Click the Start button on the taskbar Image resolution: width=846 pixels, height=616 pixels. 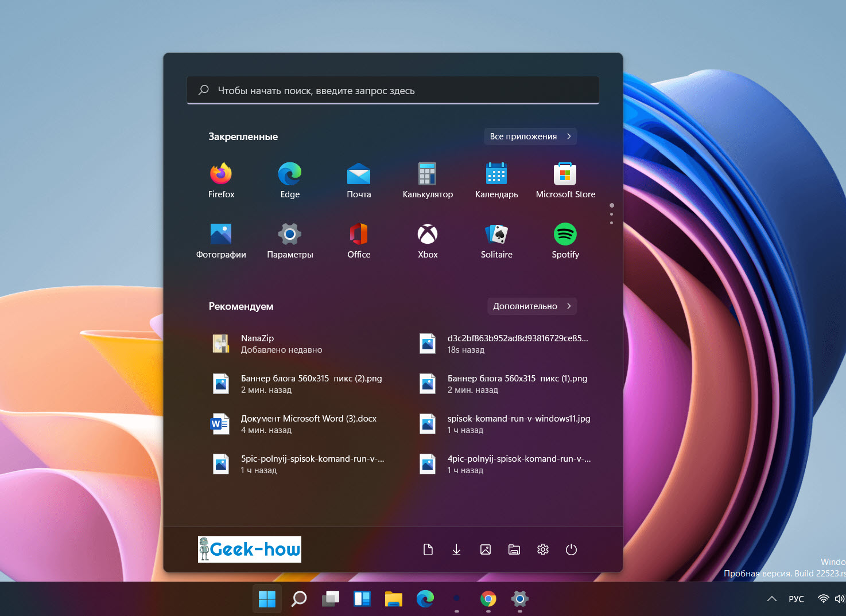(x=267, y=599)
